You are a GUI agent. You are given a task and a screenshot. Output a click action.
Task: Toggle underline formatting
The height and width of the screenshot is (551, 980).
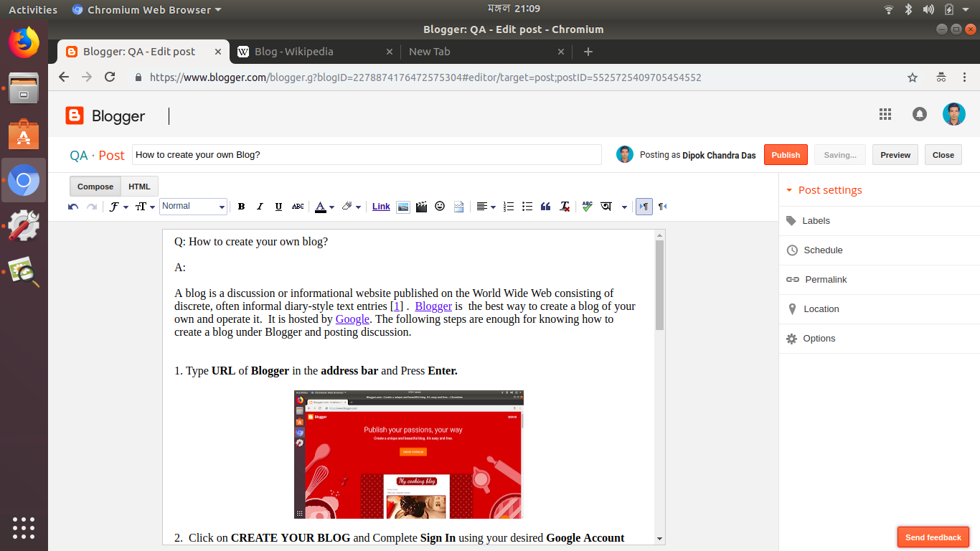coord(279,207)
